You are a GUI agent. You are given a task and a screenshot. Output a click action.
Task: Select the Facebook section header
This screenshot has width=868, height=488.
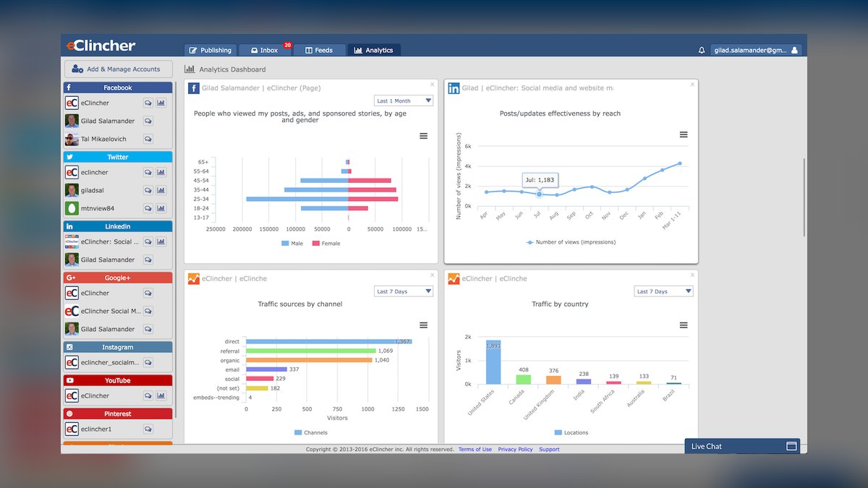coord(118,87)
